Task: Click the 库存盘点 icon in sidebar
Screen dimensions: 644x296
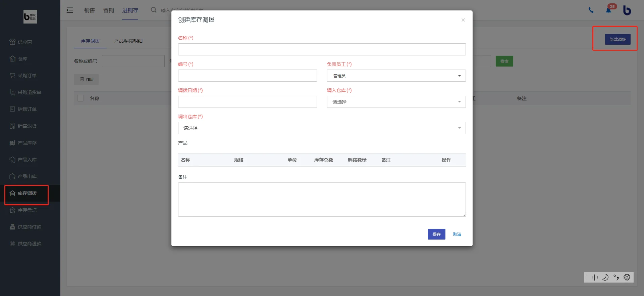Action: (12, 210)
